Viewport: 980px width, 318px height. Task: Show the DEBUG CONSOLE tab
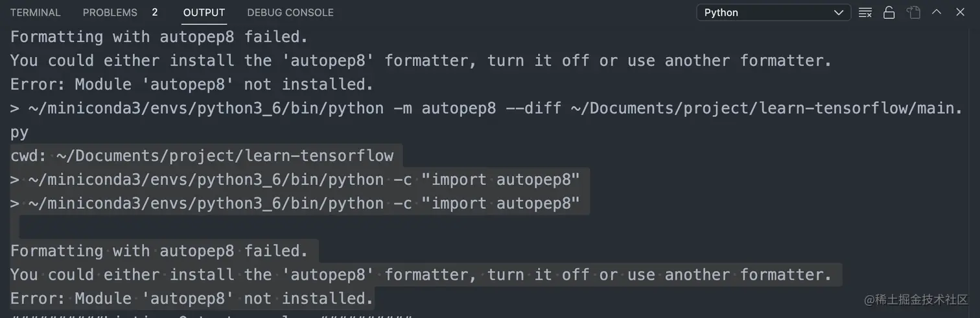pos(290,12)
